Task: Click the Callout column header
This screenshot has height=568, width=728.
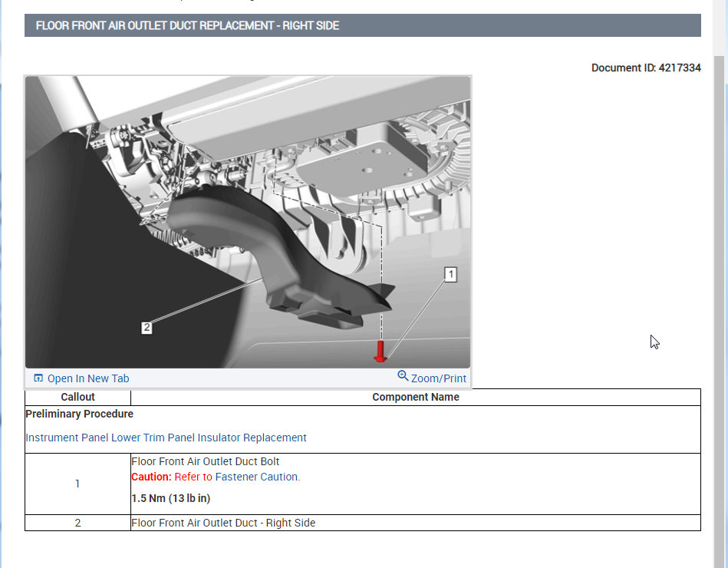Action: [77, 397]
